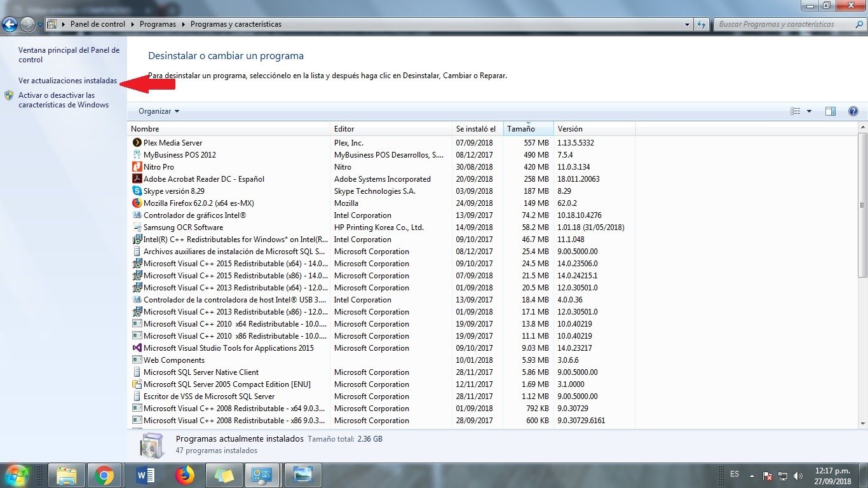Click the volume speaker icon in tray
The image size is (868, 488).
pyautogui.click(x=797, y=475)
